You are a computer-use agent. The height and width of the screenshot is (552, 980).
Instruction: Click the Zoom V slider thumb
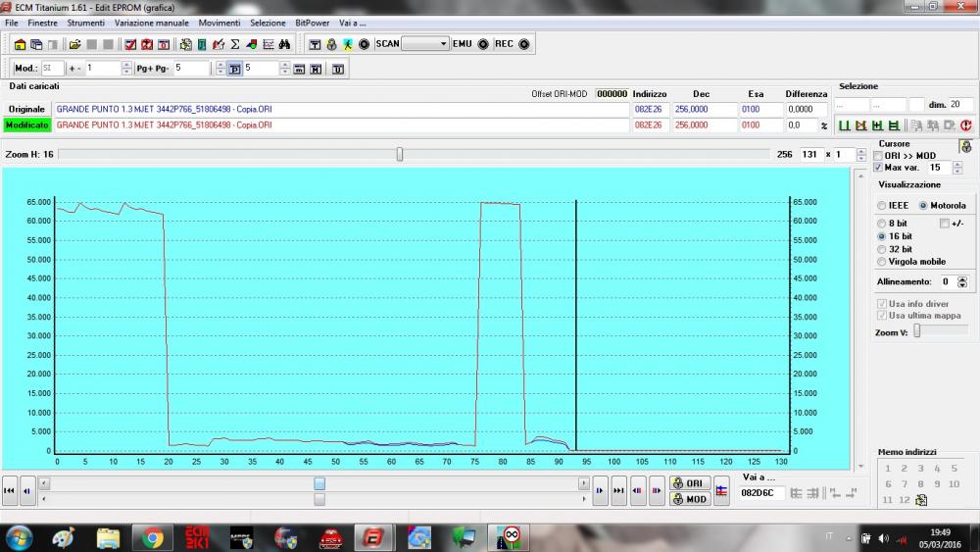tap(917, 331)
